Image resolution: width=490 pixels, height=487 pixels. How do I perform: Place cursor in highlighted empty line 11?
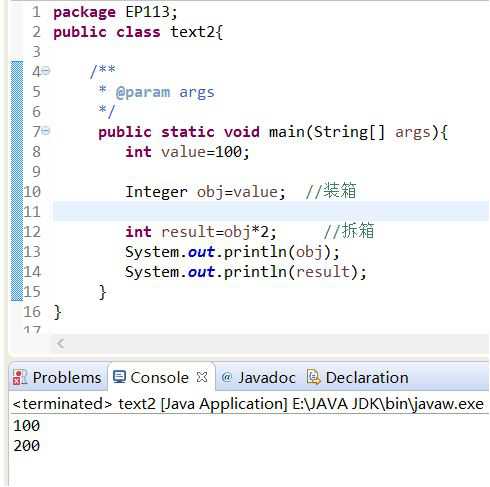(271, 211)
